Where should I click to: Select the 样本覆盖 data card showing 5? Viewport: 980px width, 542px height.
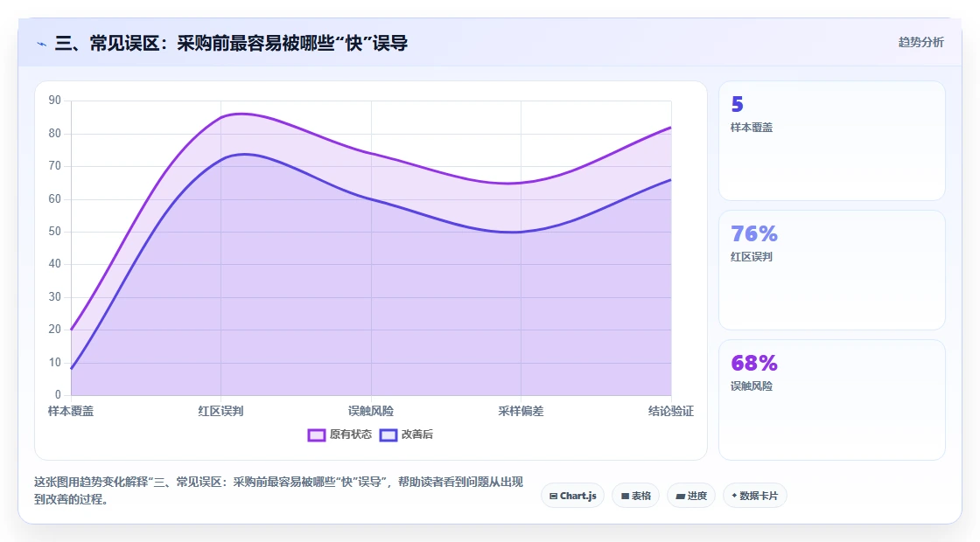[832, 141]
